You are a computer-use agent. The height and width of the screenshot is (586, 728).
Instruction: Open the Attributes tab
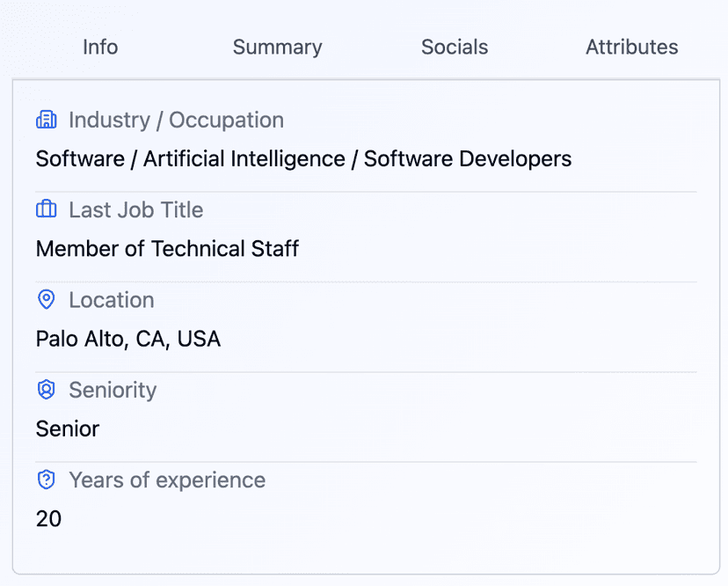[631, 48]
